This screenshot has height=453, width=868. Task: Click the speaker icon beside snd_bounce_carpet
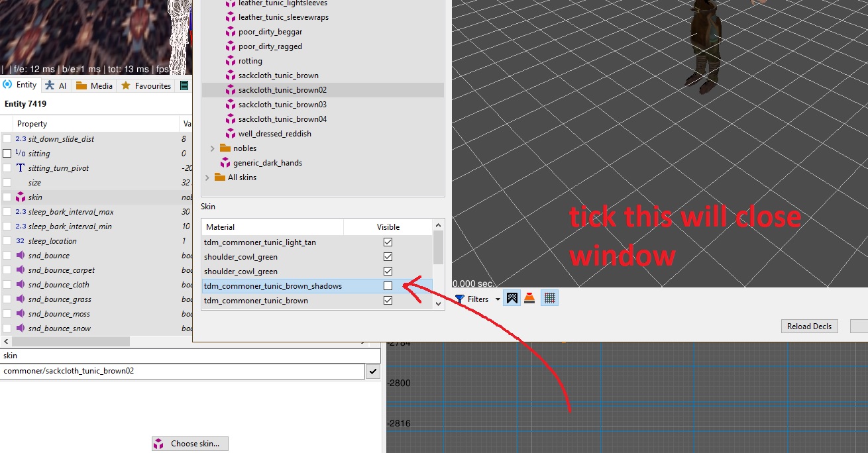tap(21, 270)
